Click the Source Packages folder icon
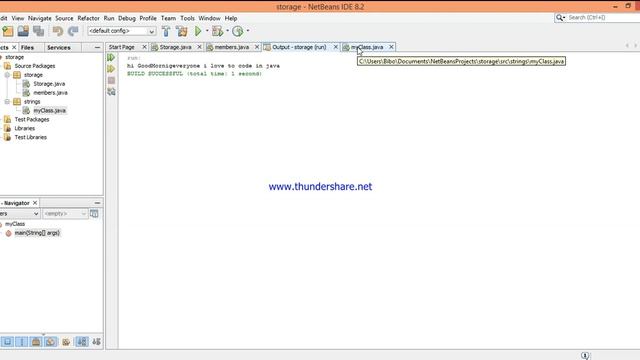Image resolution: width=640 pixels, height=360 pixels. 7,66
